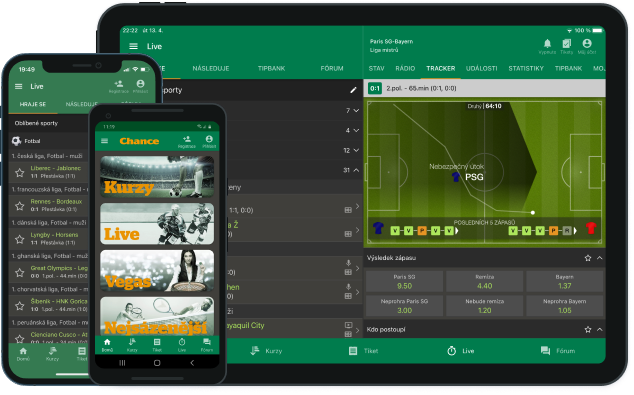Open Tiket in tablet bottom bar
The image size is (634, 395).
pyautogui.click(x=353, y=351)
